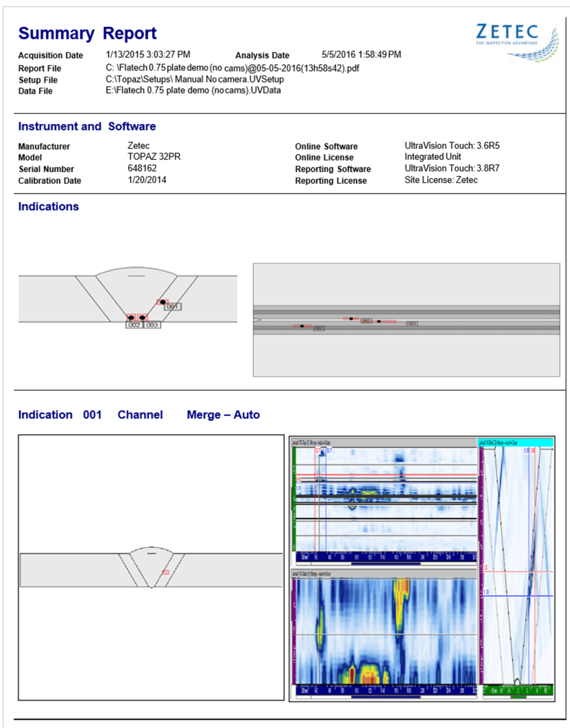
Task: Click red indication box in lower weld diagram
Action: tap(165, 572)
